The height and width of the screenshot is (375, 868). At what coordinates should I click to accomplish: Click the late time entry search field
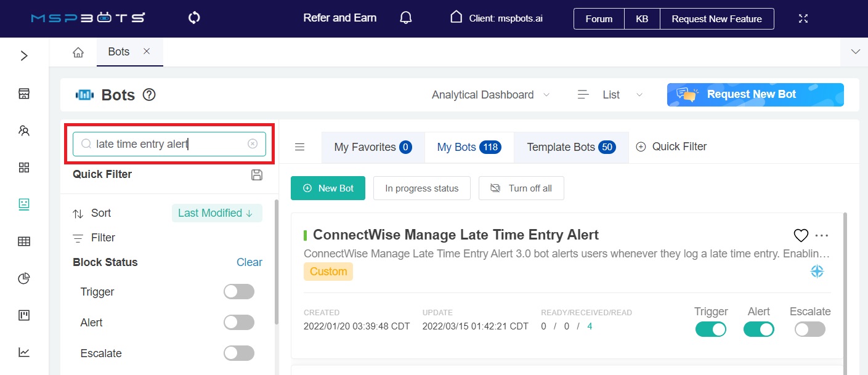166,144
